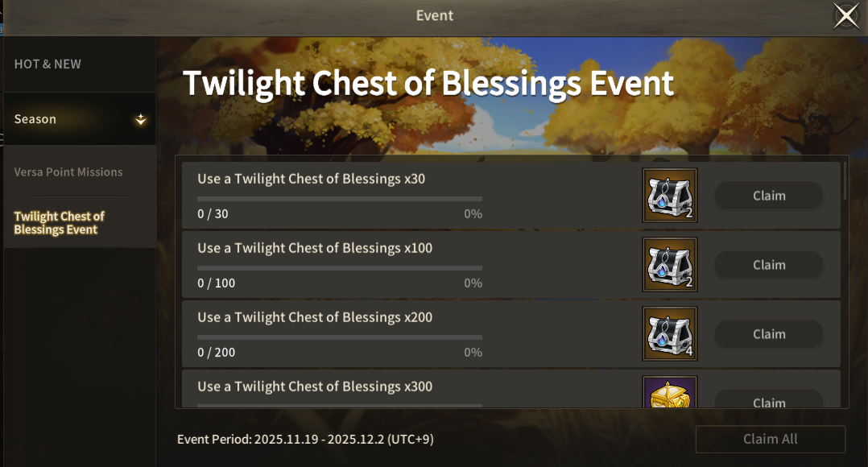Click the x200 mission silver chest reward icon

(x=669, y=333)
